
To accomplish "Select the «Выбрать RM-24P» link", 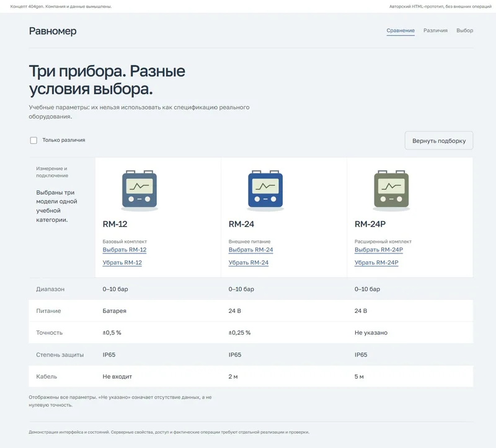I will click(379, 250).
